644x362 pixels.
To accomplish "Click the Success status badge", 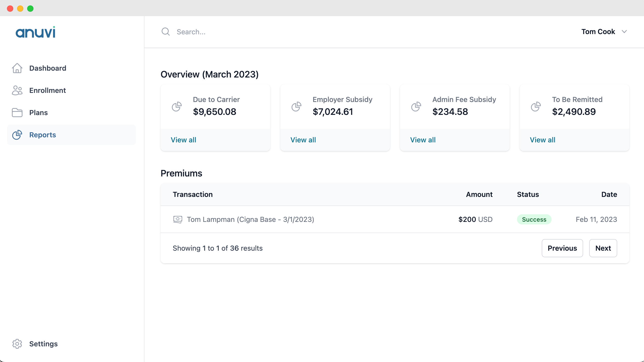I will [x=534, y=219].
